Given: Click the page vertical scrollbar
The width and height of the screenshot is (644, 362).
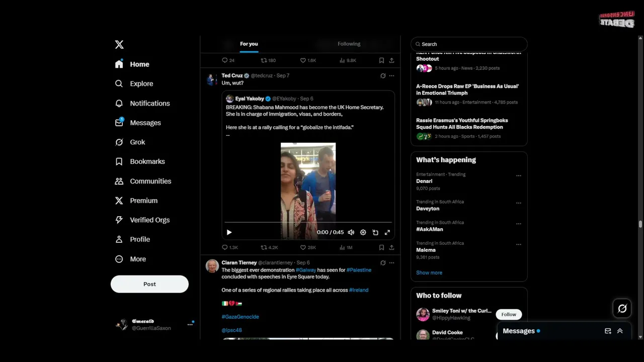Looking at the screenshot, I should (x=640, y=225).
